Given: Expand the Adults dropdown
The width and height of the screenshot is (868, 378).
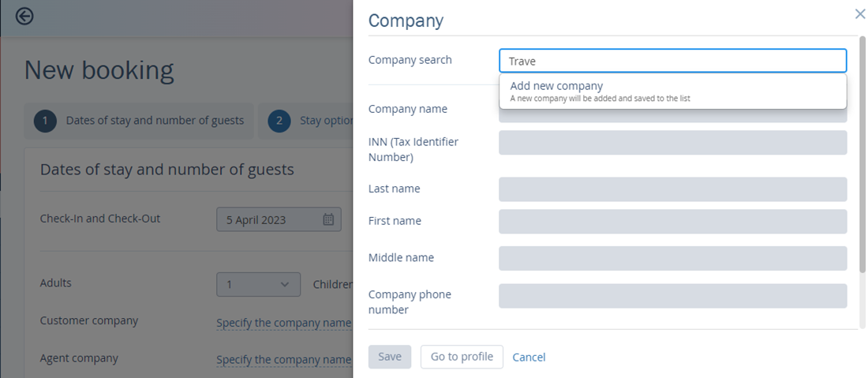Looking at the screenshot, I should (259, 284).
